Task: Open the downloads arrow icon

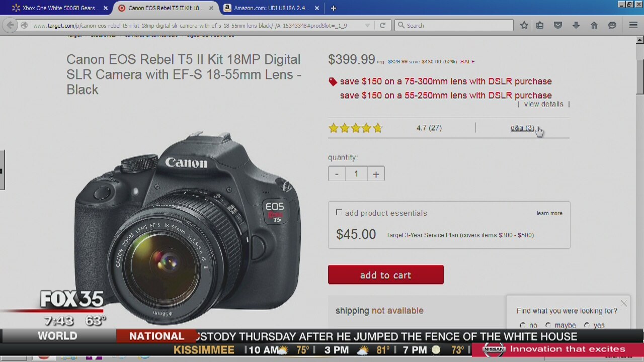Action: pos(576,25)
